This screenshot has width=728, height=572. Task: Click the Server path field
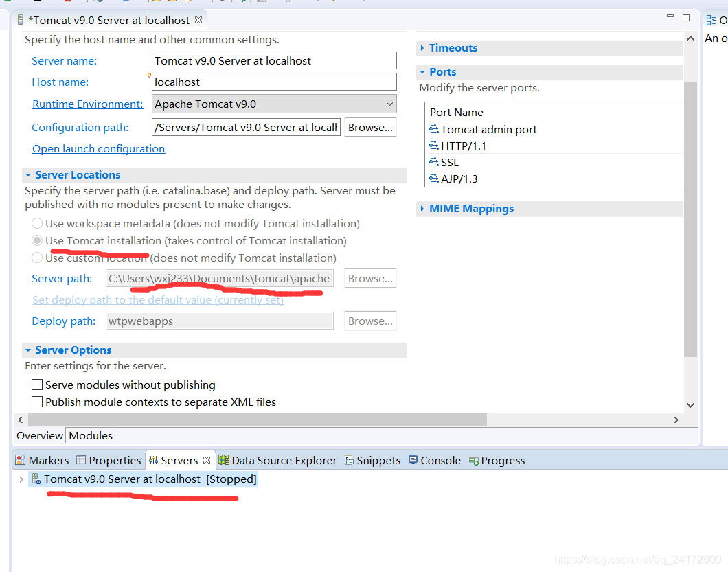220,278
